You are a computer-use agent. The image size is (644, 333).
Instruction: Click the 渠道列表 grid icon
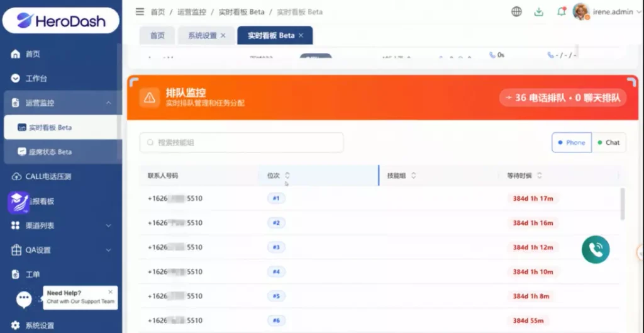(x=15, y=225)
